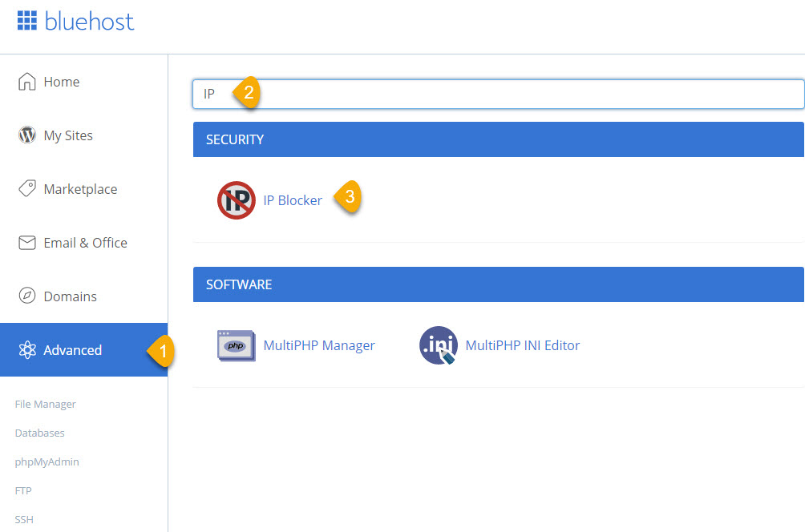Screen dimensions: 805x532
Task: Click the MultiPHP INI Editor icon
Action: 439,345
